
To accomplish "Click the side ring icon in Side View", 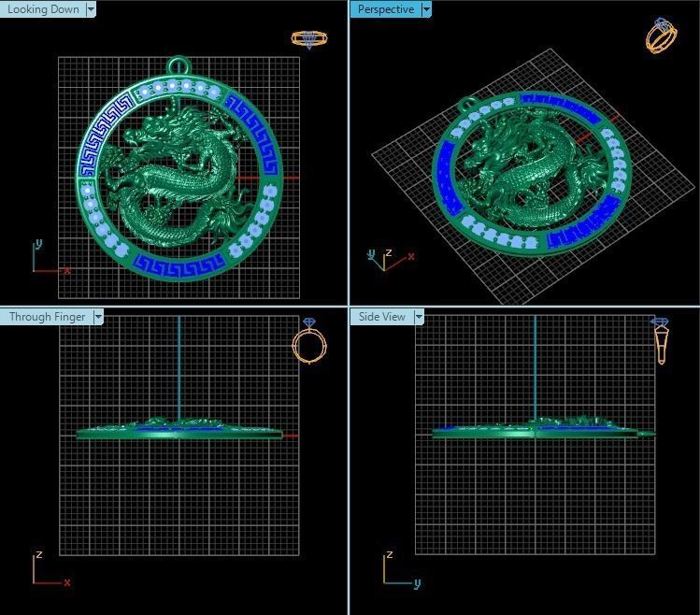I will click(660, 341).
